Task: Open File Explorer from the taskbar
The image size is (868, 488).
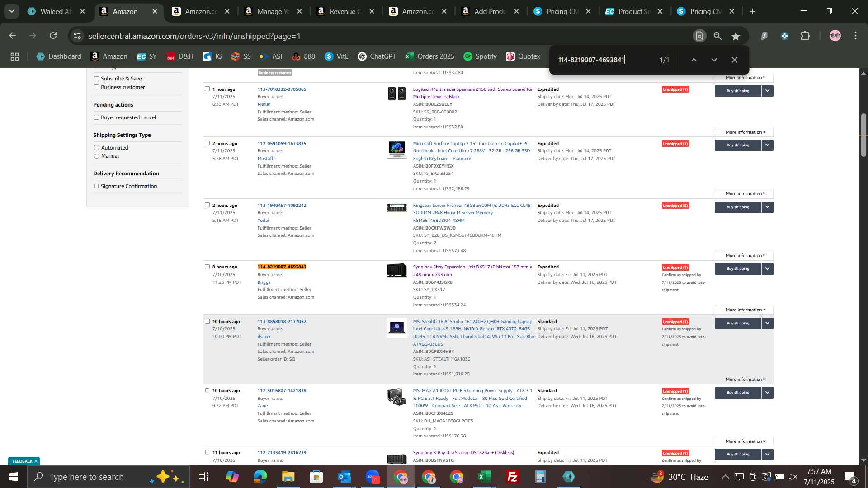Action: click(x=288, y=477)
